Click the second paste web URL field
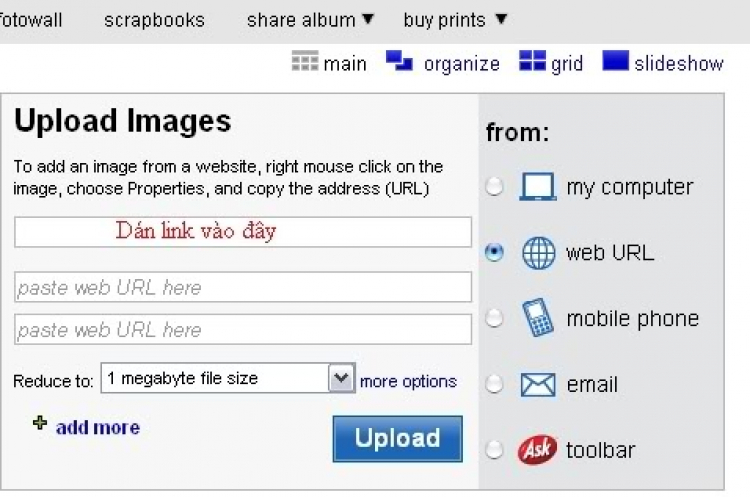750x497 pixels. (x=243, y=329)
